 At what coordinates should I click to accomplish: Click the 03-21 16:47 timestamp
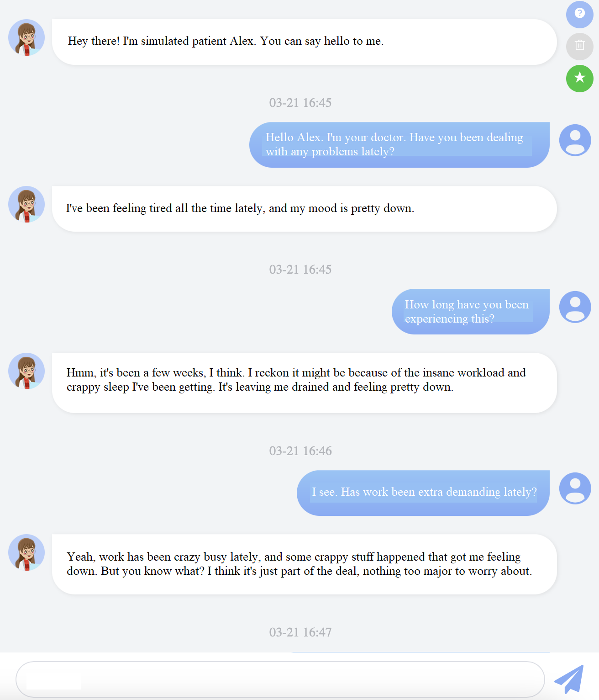pyautogui.click(x=301, y=632)
